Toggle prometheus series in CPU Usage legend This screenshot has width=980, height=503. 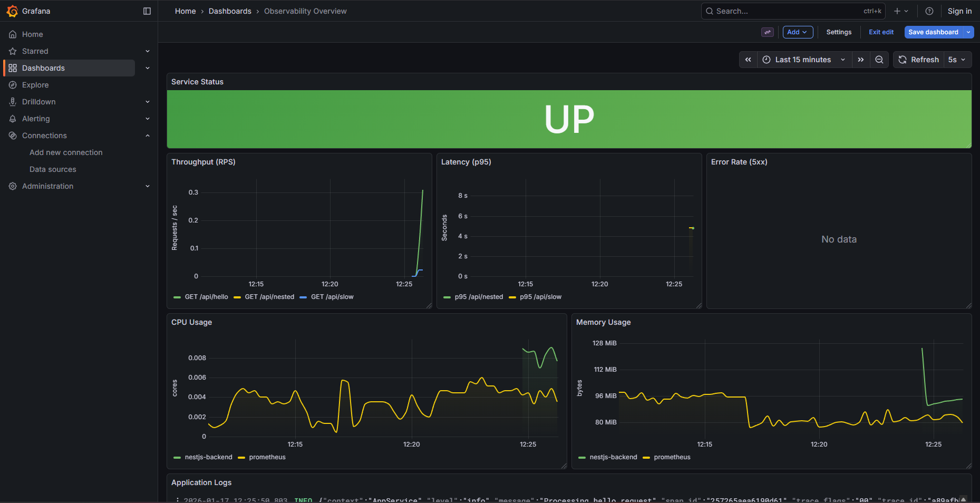click(x=267, y=457)
